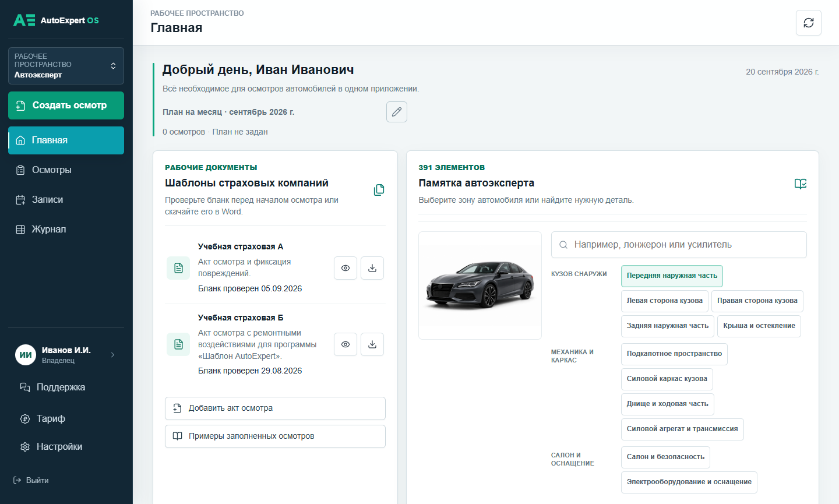Open the Записи section
Image resolution: width=839 pixels, height=504 pixels.
click(x=66, y=200)
